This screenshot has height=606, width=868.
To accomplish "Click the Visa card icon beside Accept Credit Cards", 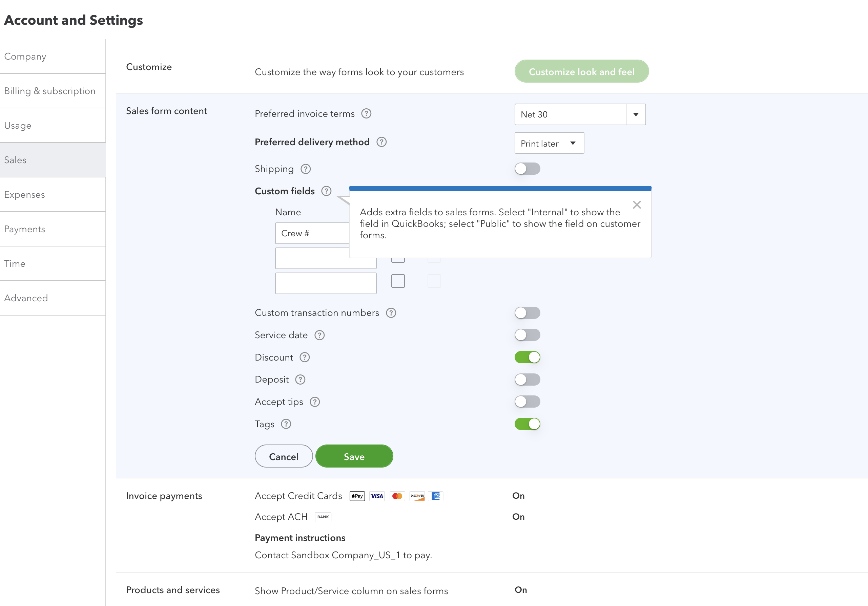I will click(376, 496).
